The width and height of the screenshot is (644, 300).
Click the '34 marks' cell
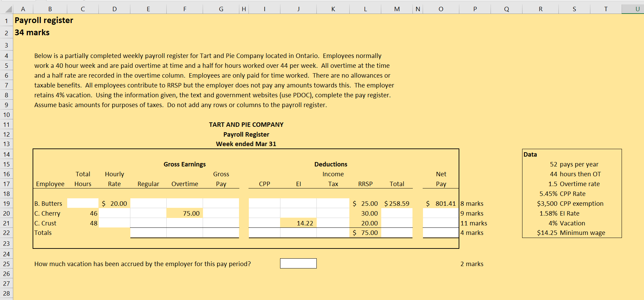(x=32, y=33)
